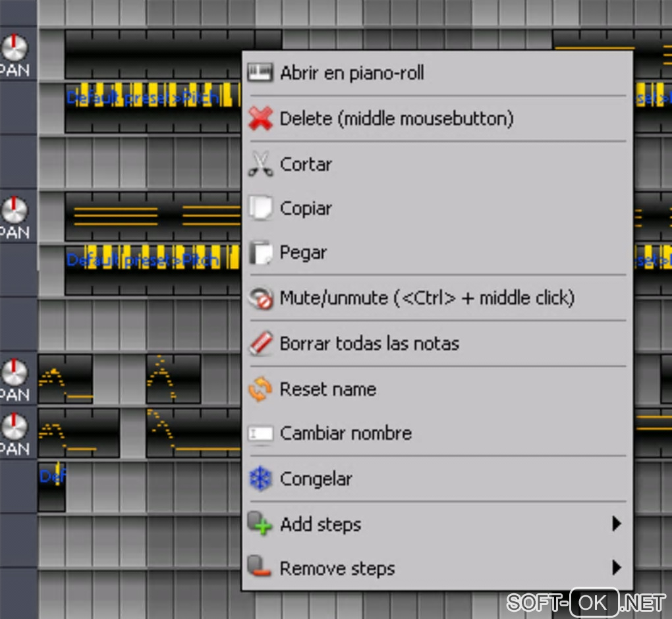This screenshot has width=672, height=619.
Task: Click the red eraser icon
Action: [260, 343]
